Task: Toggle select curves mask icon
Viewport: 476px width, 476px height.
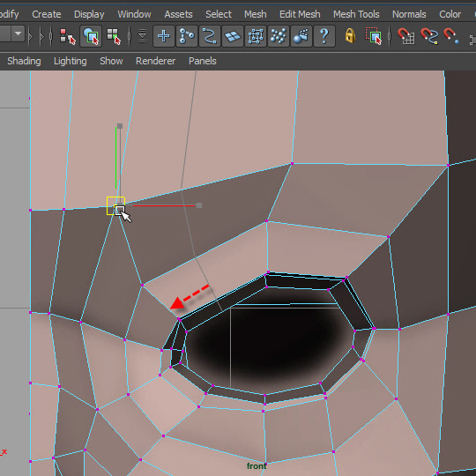Action: [x=210, y=36]
